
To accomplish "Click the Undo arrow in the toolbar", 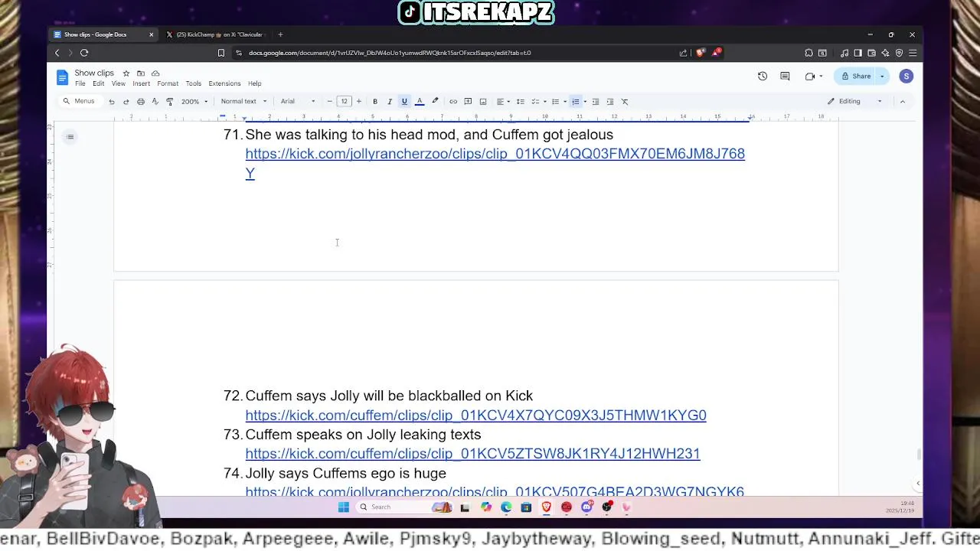I will (112, 102).
